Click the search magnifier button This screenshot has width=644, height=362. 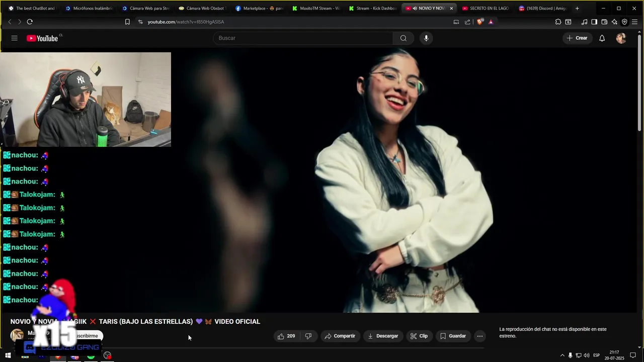point(404,38)
